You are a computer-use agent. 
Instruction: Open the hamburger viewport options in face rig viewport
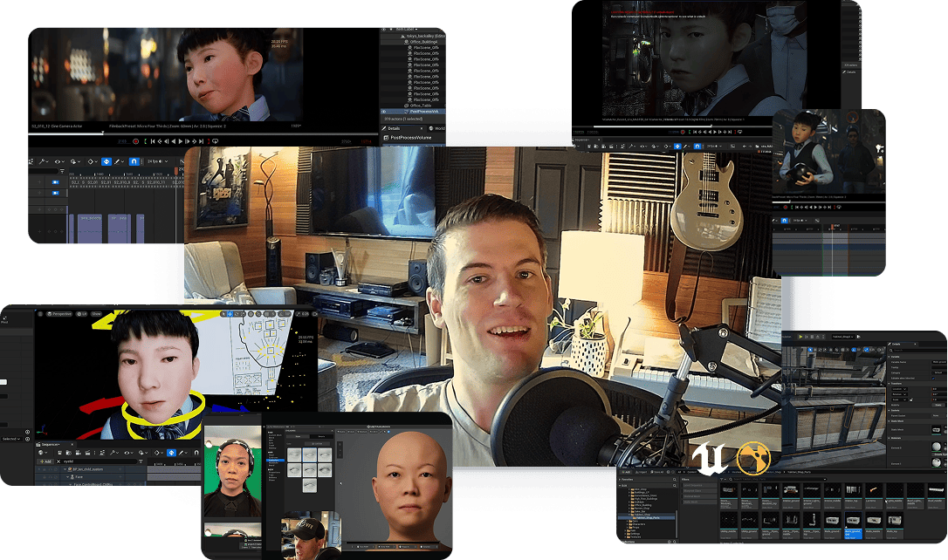coord(41,313)
